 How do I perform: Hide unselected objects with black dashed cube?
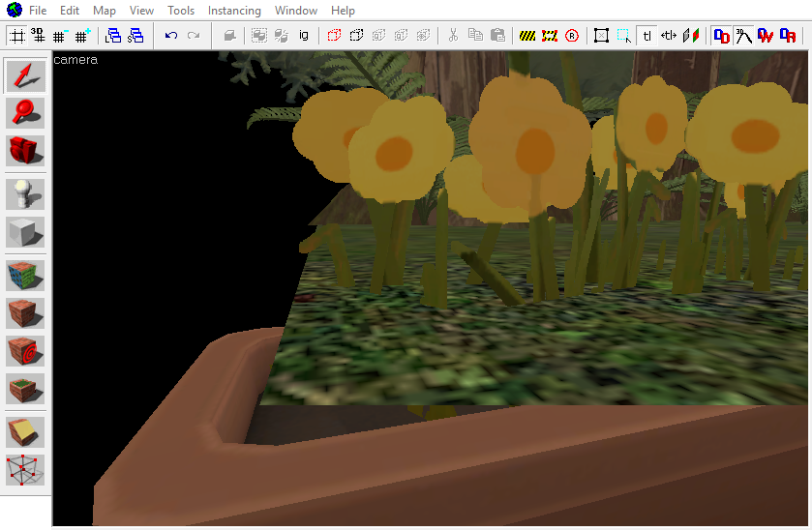coord(356,36)
